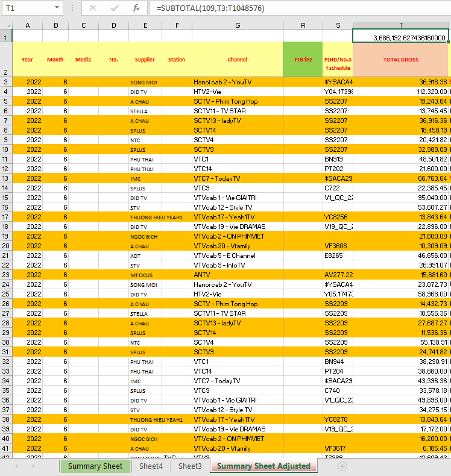Click the AV277.22 schedule cell
451x476 pixels.
pyautogui.click(x=338, y=275)
